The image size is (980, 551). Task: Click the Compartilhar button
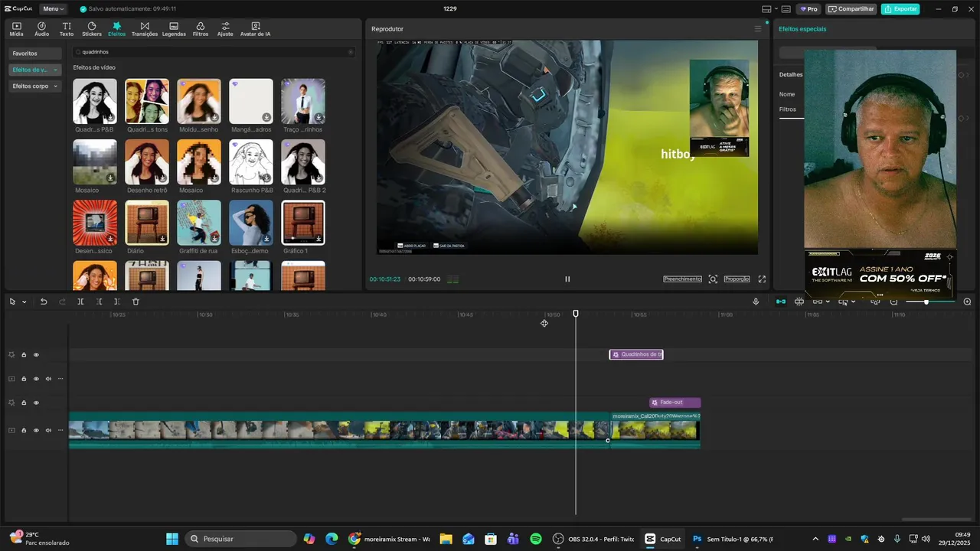851,9
